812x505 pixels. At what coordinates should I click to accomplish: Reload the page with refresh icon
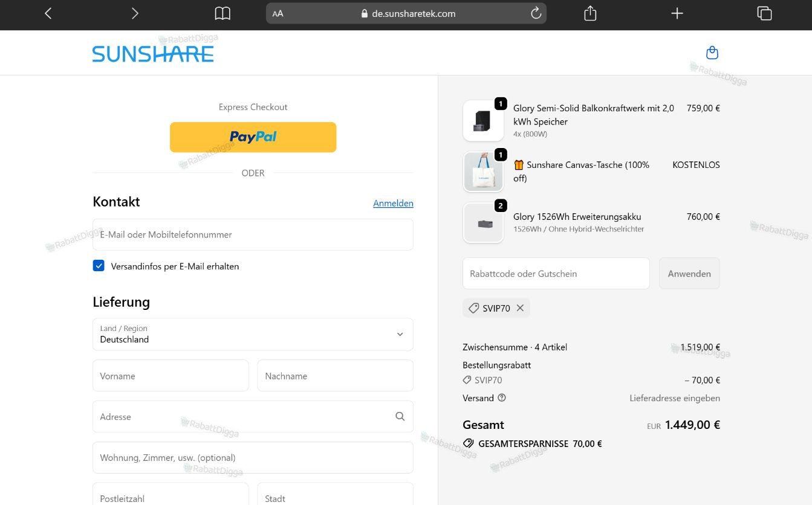point(536,13)
